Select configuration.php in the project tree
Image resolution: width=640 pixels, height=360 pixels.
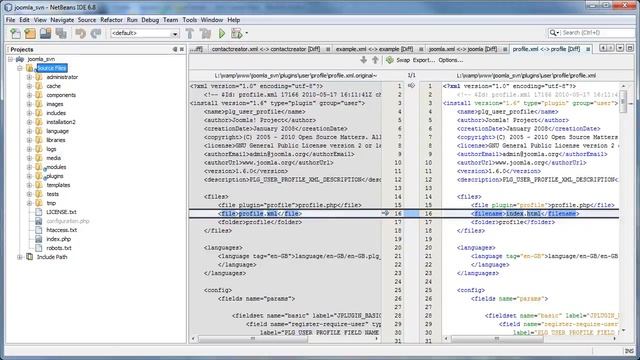(x=68, y=221)
